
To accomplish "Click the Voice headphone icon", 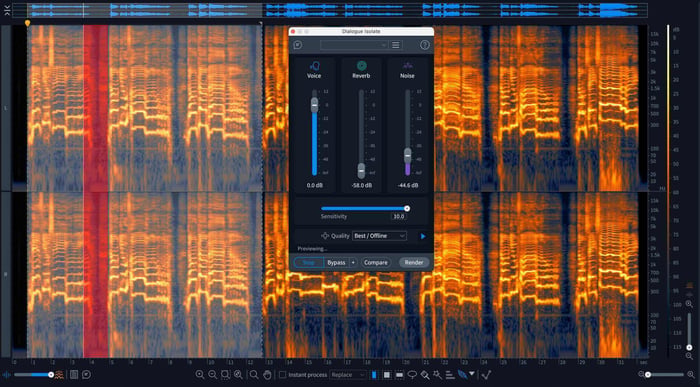I will tap(314, 66).
